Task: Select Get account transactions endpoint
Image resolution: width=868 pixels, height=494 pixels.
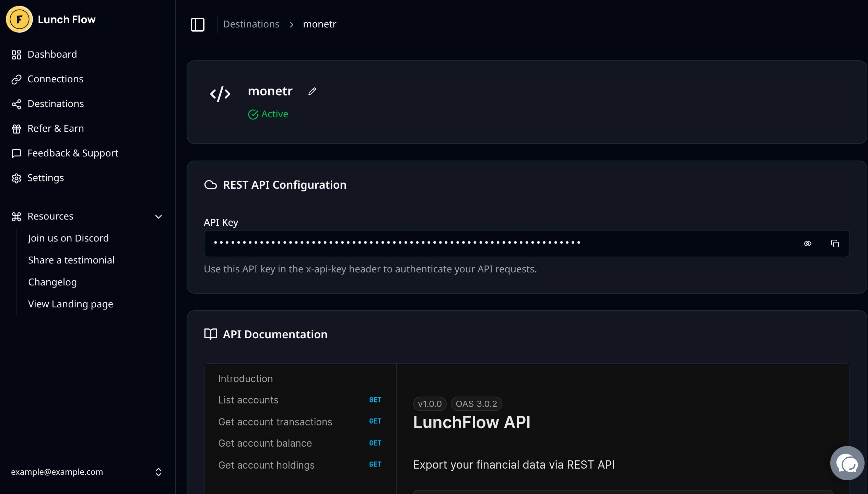Action: (x=275, y=422)
